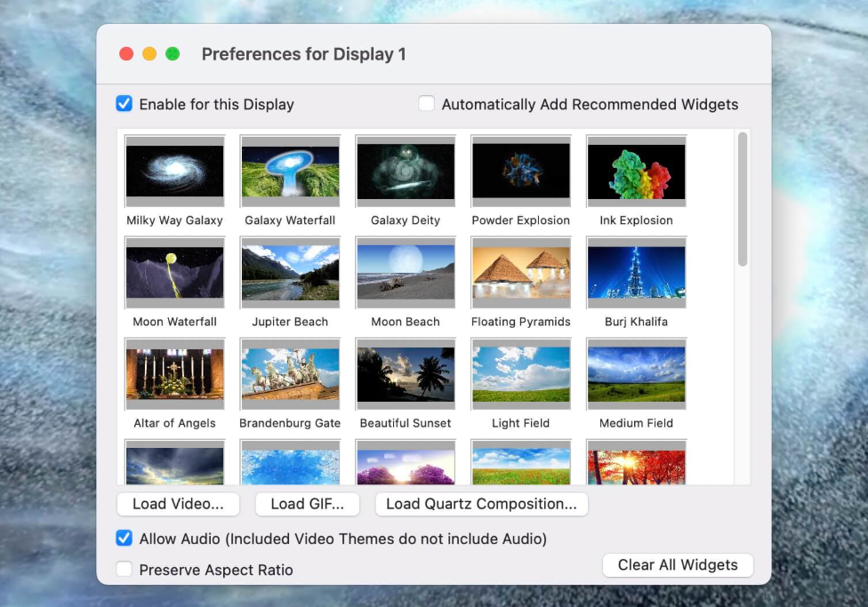Toggle the Allow Audio checkbox

click(x=125, y=539)
